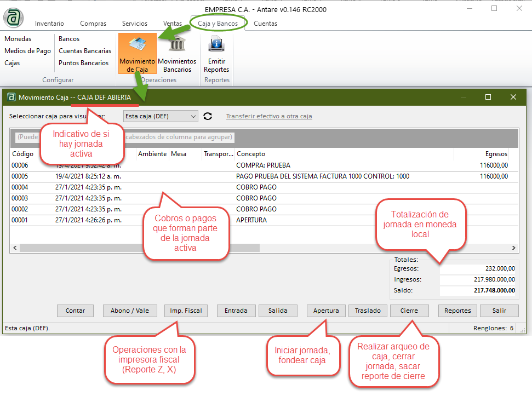Click the Movimiento Caja window title icon
The height and width of the screenshot is (396, 532).
coord(11,97)
